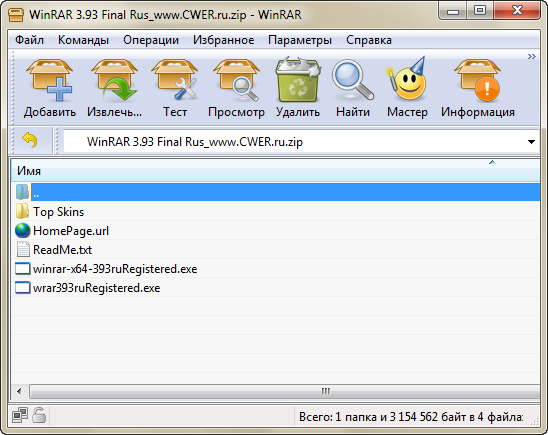
Task: Select the ReadMe.txt file
Action: [x=63, y=250]
